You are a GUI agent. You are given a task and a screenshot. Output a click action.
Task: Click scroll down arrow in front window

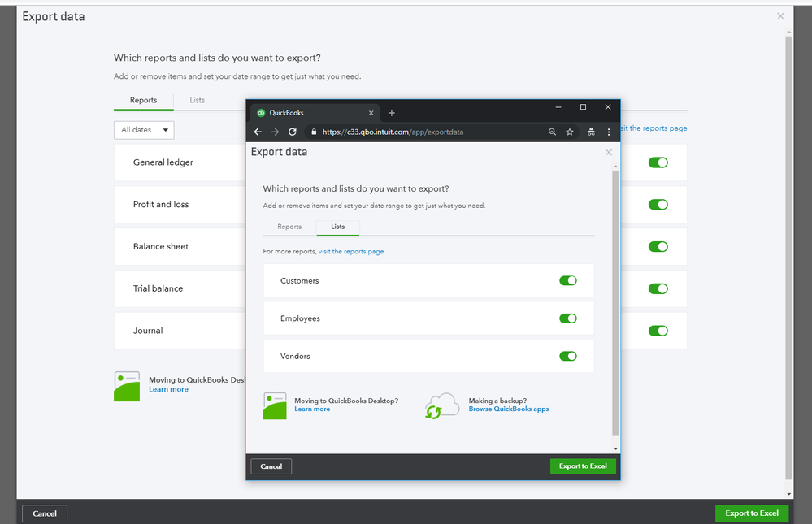coord(616,449)
